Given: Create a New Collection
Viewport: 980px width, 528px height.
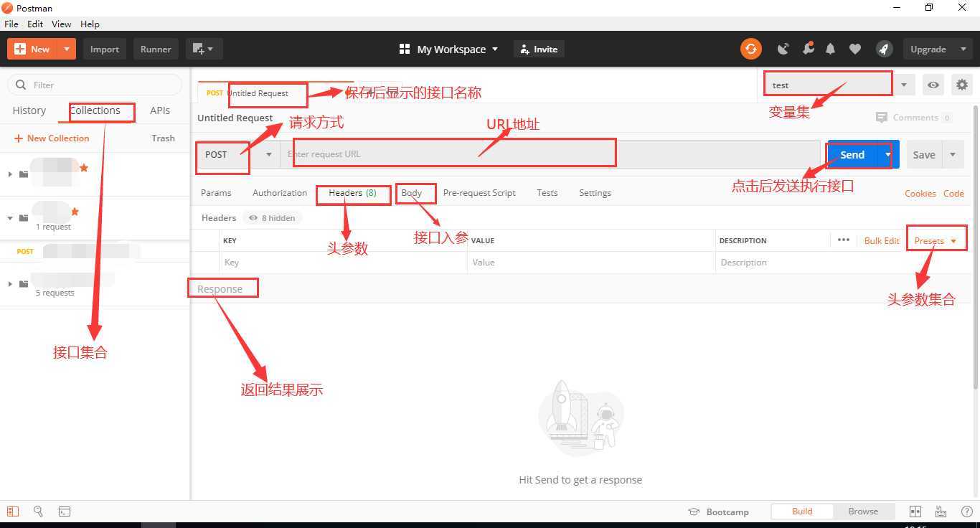Looking at the screenshot, I should 52,138.
